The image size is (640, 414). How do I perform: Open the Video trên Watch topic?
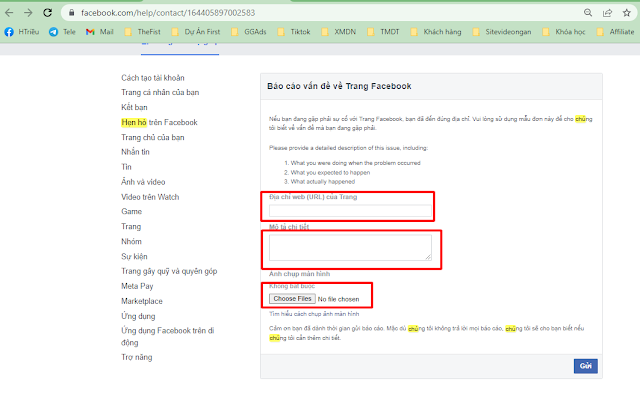pos(150,197)
